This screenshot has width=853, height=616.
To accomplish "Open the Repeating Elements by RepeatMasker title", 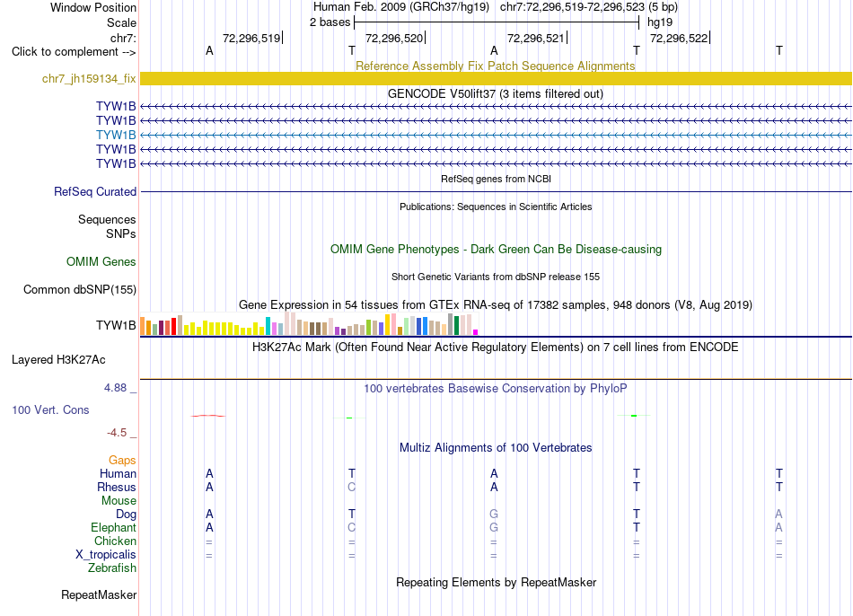I will pyautogui.click(x=496, y=582).
